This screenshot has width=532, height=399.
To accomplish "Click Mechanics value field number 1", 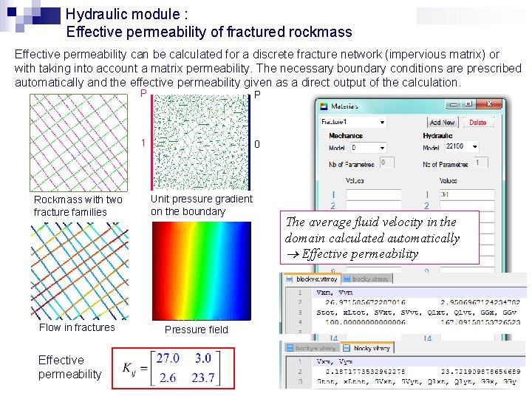I will tap(373, 194).
